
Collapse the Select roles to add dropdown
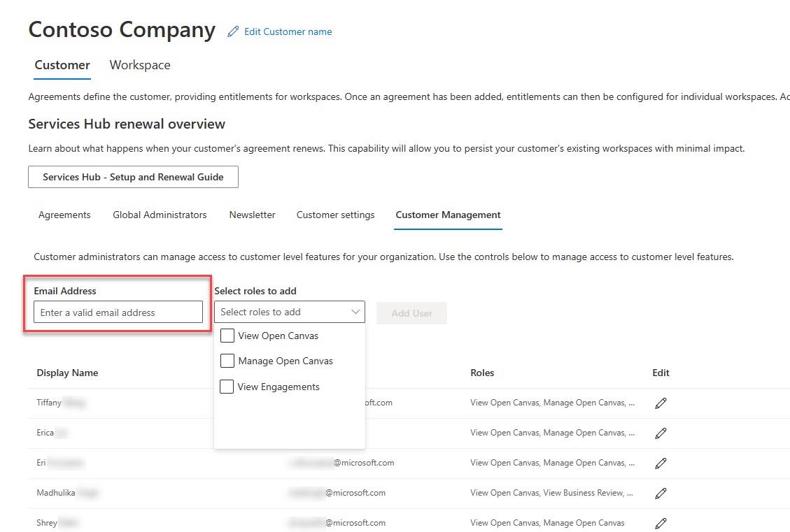click(x=355, y=312)
